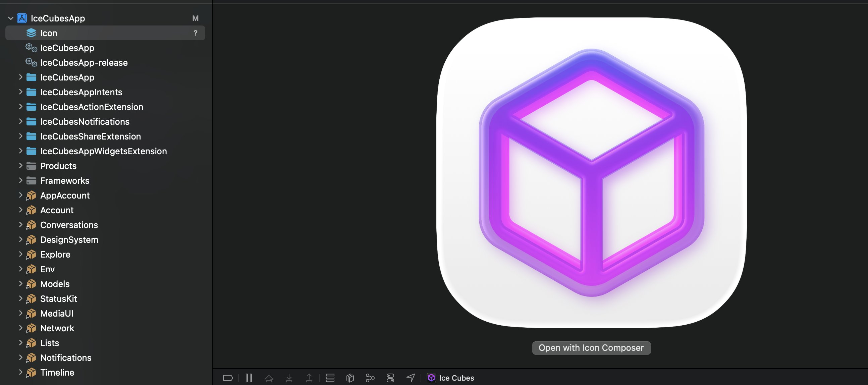Image resolution: width=868 pixels, height=385 pixels.
Task: Expand the Lists package chevron
Action: pos(20,342)
